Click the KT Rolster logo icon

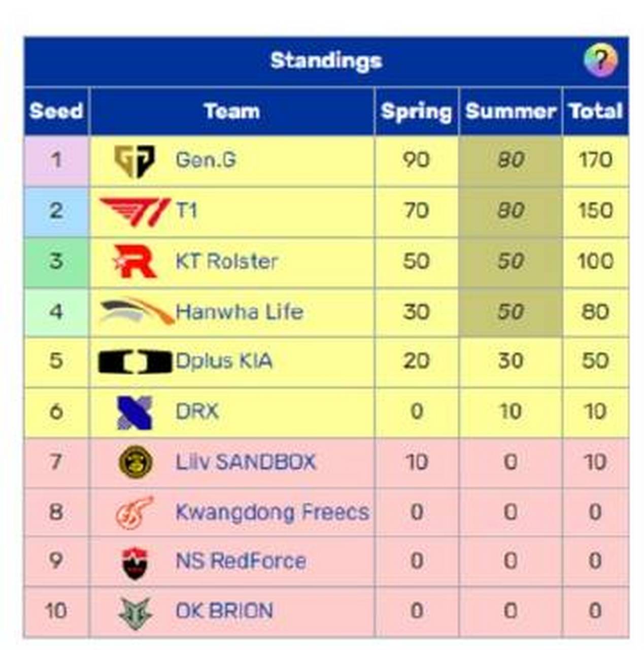coord(134,261)
